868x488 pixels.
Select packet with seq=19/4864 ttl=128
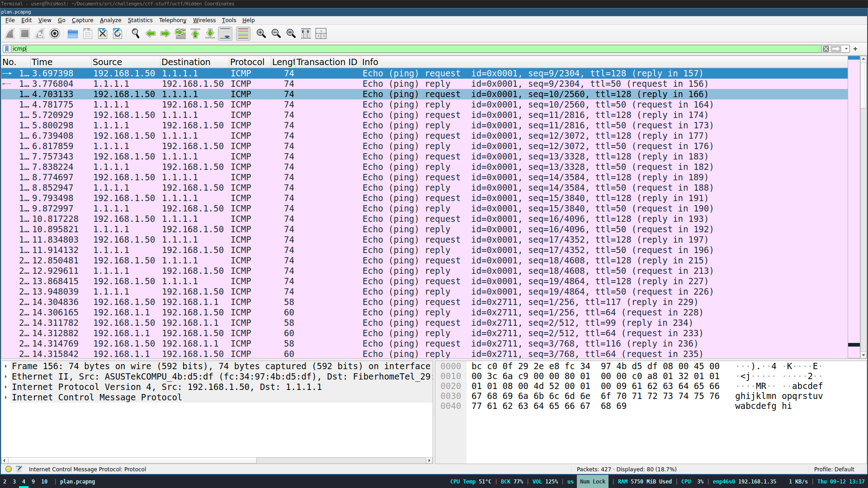tap(424, 281)
